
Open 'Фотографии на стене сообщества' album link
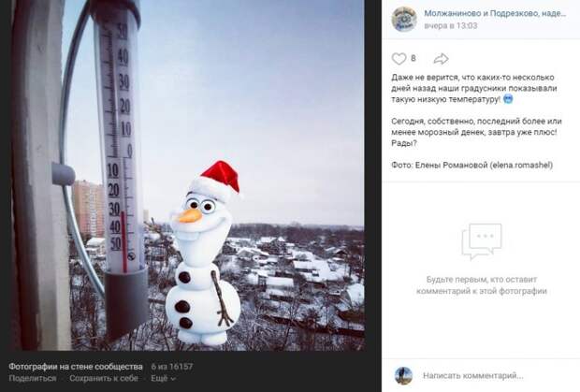pos(76,367)
